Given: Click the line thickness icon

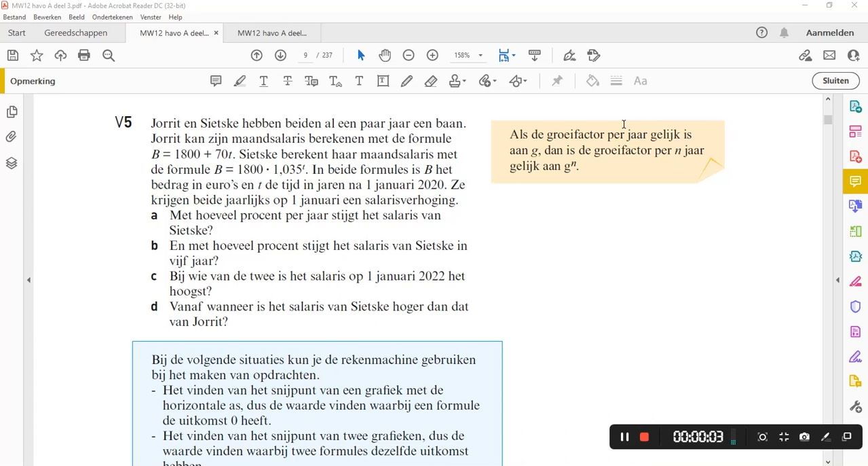Looking at the screenshot, I should point(616,81).
